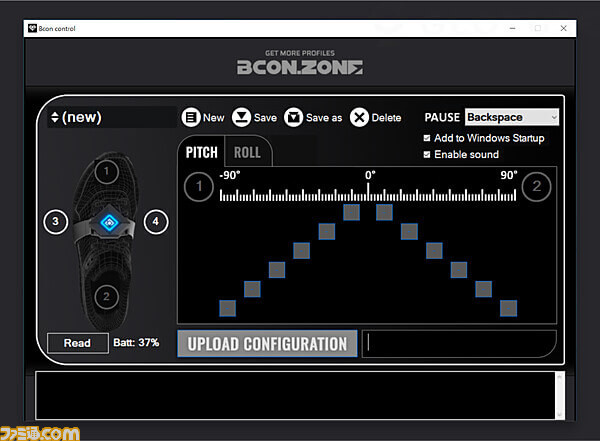
Task: Click the Delete profile icon
Action: (359, 118)
